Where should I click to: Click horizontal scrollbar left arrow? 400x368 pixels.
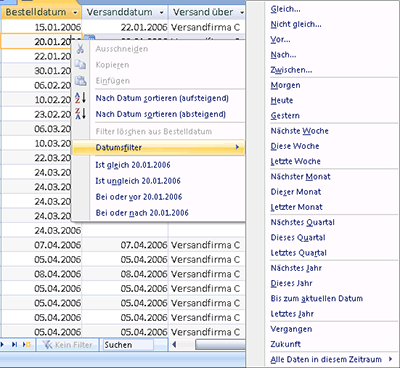click(174, 345)
